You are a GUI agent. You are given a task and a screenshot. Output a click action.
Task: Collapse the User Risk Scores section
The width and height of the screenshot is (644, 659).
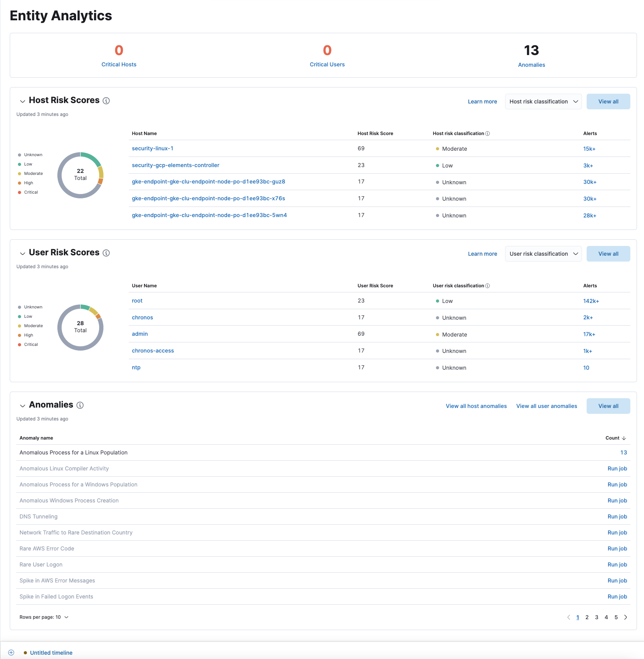pyautogui.click(x=23, y=253)
